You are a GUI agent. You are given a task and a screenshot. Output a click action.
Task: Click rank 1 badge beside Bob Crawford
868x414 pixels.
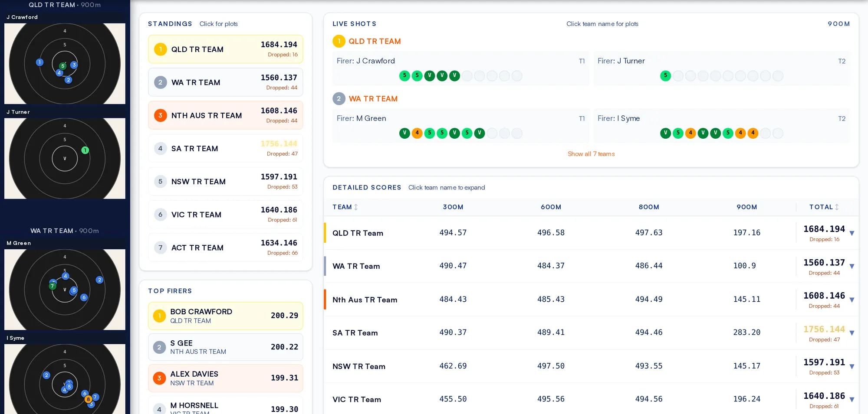pyautogui.click(x=159, y=316)
